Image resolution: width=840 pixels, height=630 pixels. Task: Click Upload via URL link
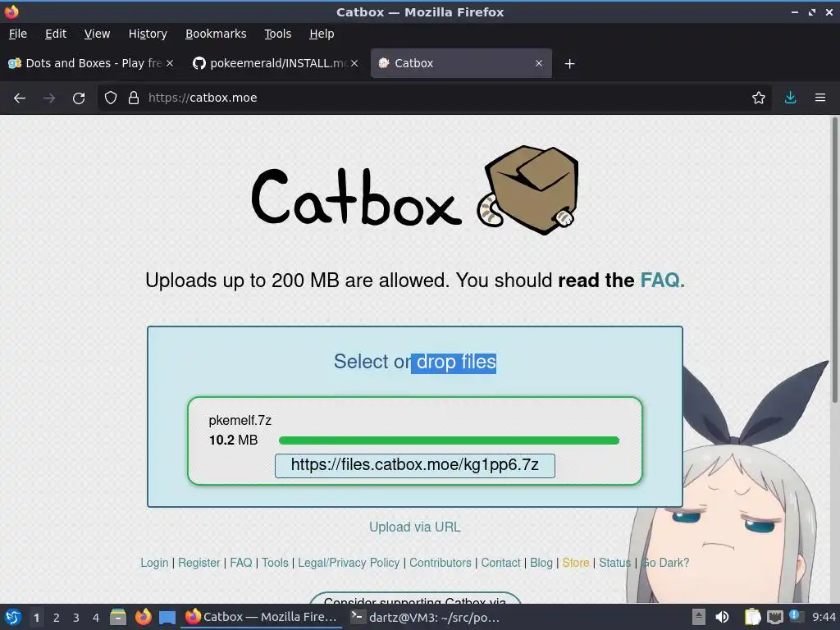pyautogui.click(x=414, y=527)
